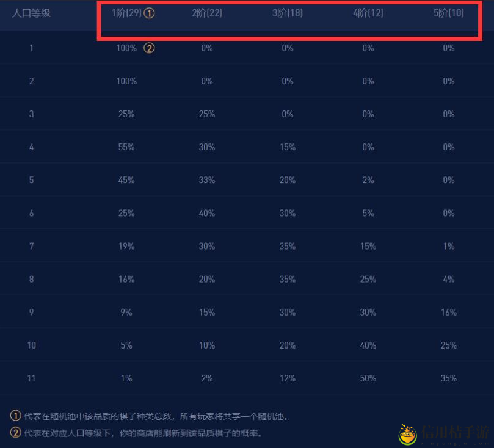This screenshot has width=494, height=448.
Task: Click the 15% cell in level 4 row
Action: [288, 147]
